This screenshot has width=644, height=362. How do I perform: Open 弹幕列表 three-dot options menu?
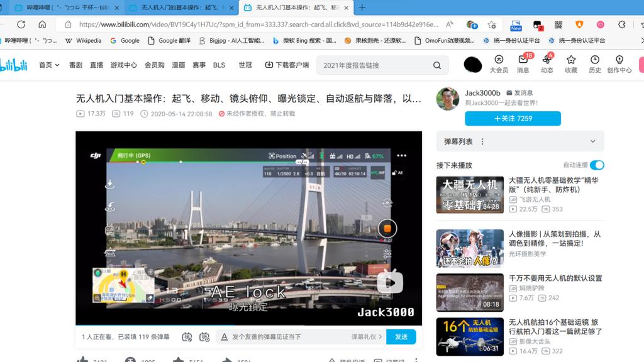pyautogui.click(x=482, y=141)
